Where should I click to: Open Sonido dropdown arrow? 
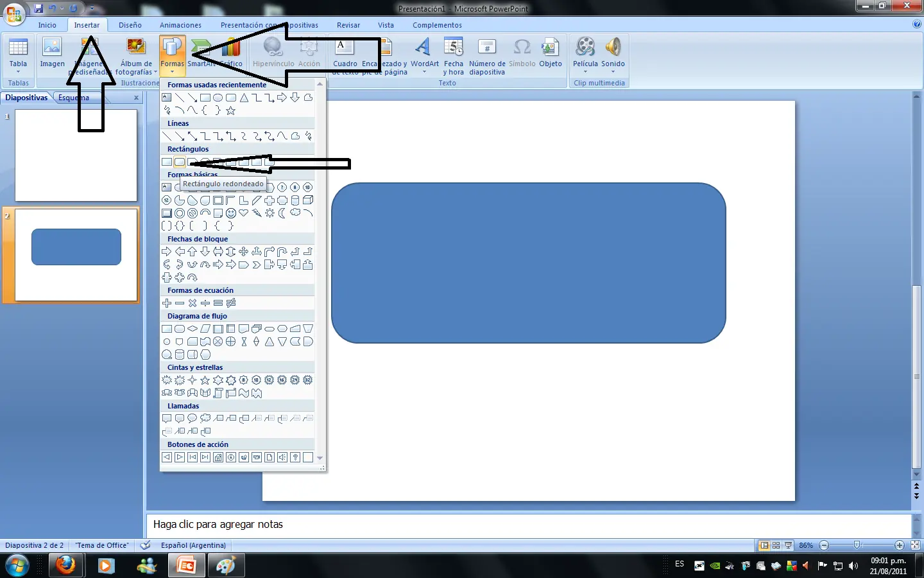coord(613,72)
